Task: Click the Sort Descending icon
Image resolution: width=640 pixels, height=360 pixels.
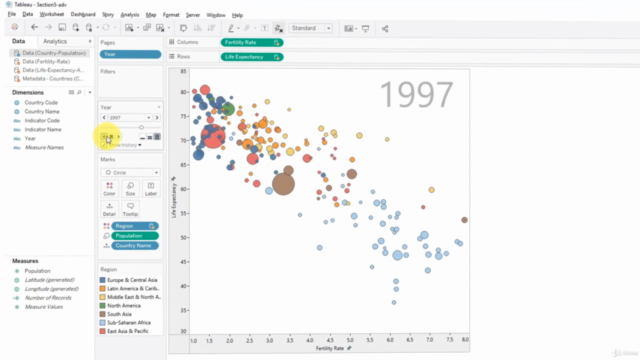Action: coord(211,28)
